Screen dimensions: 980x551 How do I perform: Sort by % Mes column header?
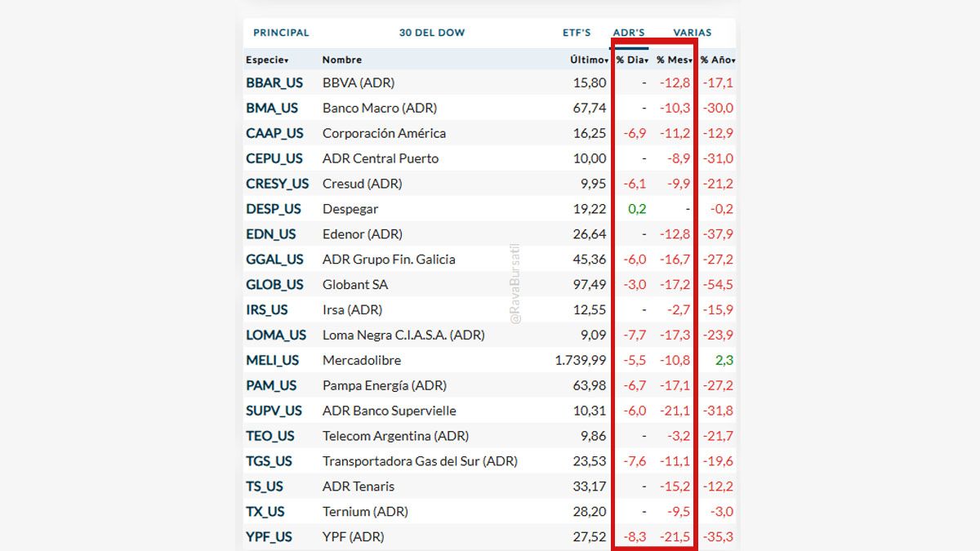coord(675,60)
